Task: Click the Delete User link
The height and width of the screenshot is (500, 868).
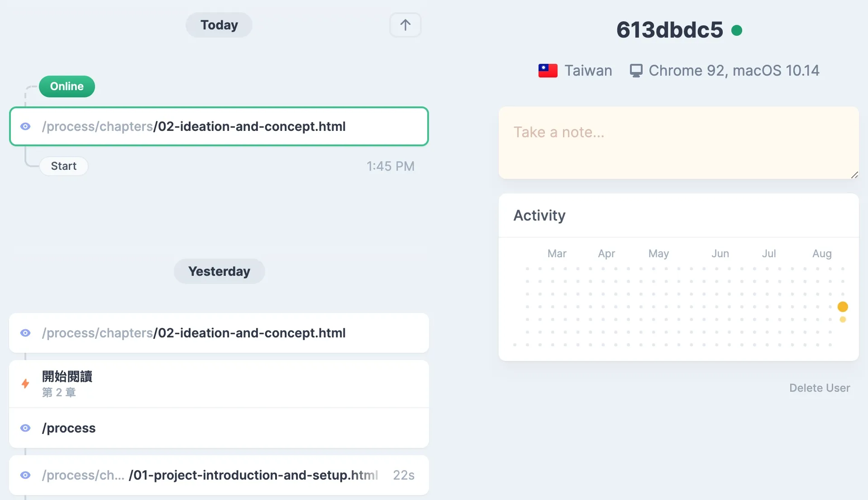Action: (x=819, y=388)
